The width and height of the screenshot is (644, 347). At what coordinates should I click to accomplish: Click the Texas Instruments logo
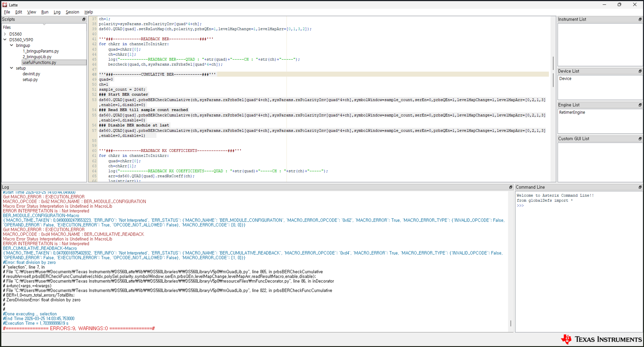click(601, 339)
